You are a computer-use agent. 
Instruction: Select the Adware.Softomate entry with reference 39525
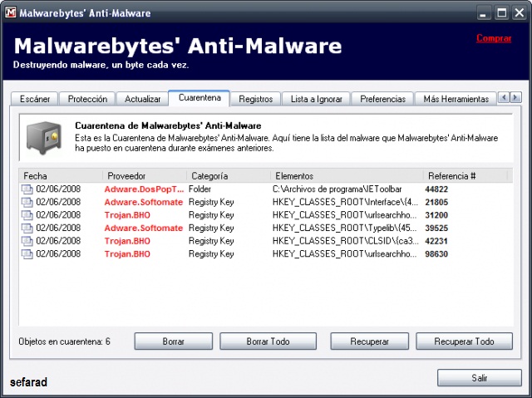point(143,228)
